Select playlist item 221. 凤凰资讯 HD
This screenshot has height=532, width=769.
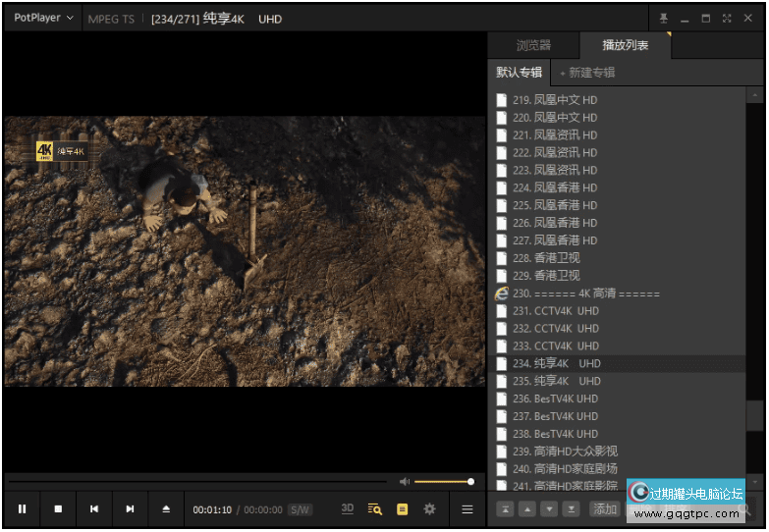[617, 135]
